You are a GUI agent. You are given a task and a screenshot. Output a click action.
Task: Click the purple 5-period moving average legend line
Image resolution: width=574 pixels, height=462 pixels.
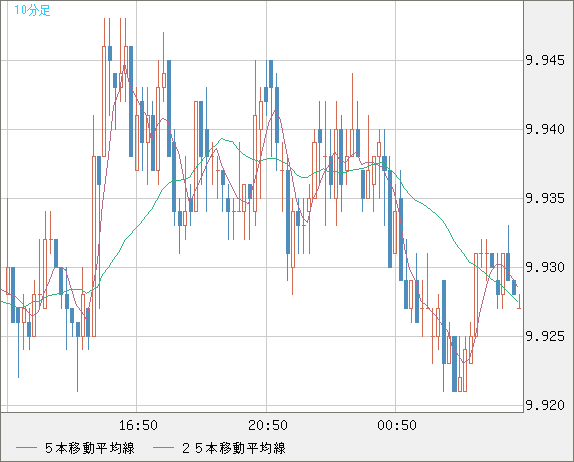pyautogui.click(x=26, y=448)
